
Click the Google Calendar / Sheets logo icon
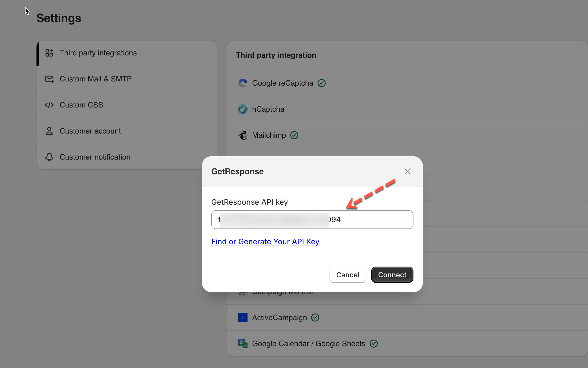coord(242,343)
